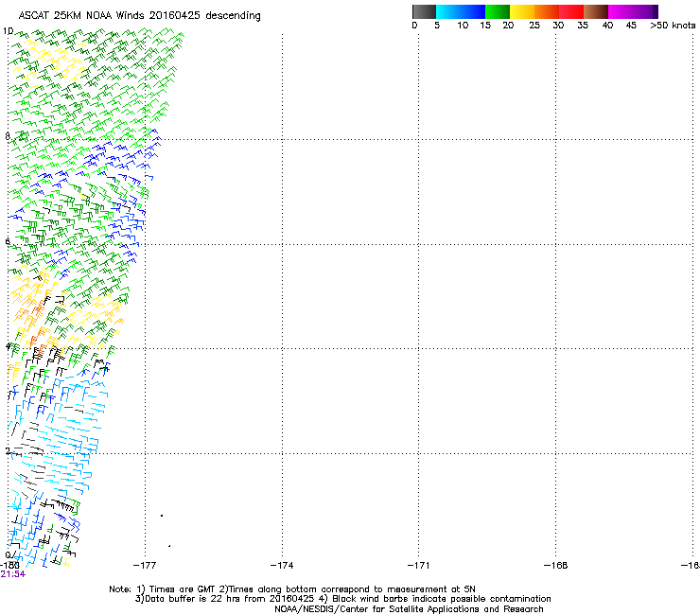Click the '10' legend tick label

click(x=463, y=26)
